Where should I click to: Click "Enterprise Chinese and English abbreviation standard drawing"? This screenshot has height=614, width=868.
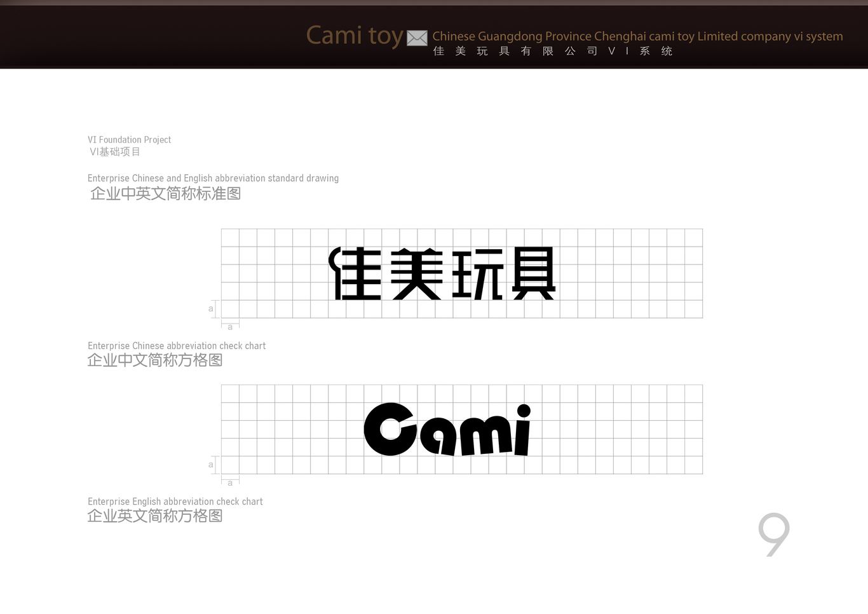213,179
